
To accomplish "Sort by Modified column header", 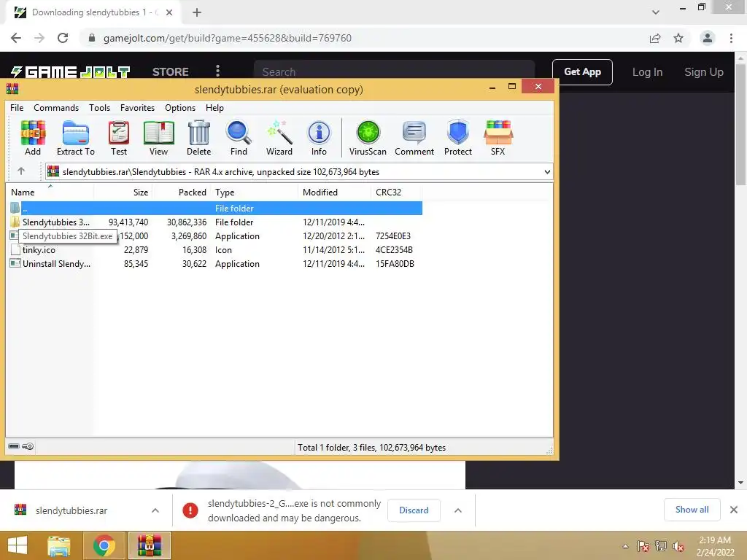I will [x=335, y=192].
